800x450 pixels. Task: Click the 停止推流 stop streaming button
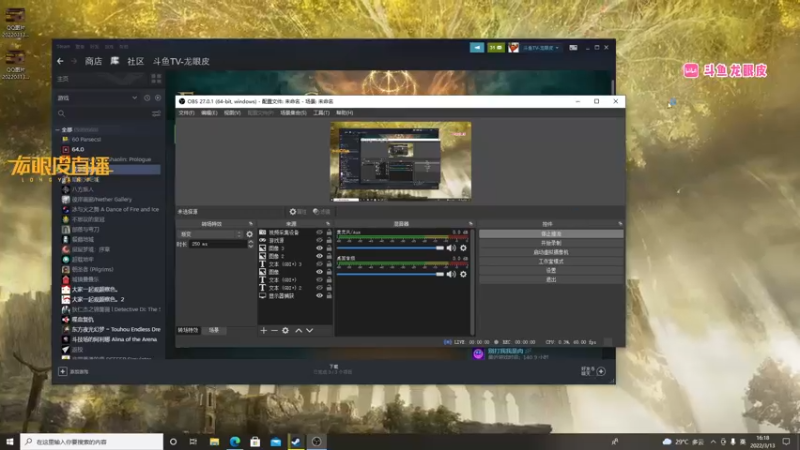coord(551,234)
